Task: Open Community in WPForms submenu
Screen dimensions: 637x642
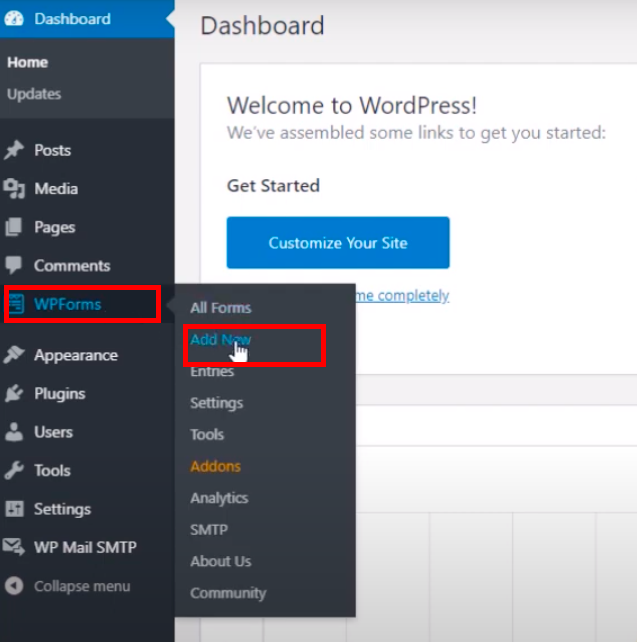Action: tap(228, 593)
